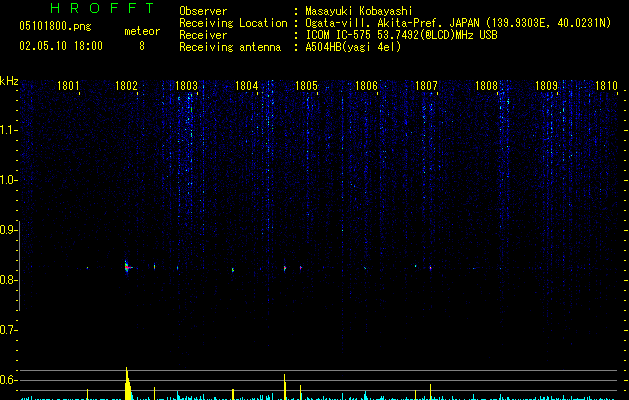Click the Receiving antenna label
This screenshot has width=629, height=400.
point(230,47)
